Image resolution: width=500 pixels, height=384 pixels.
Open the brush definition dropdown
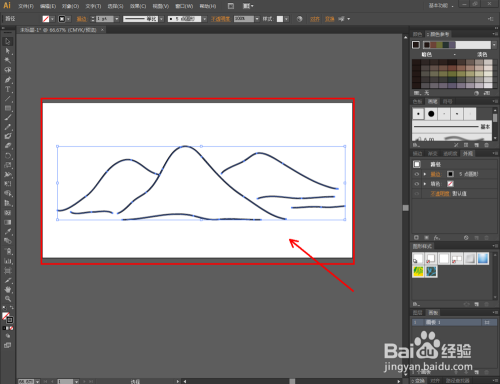204,19
